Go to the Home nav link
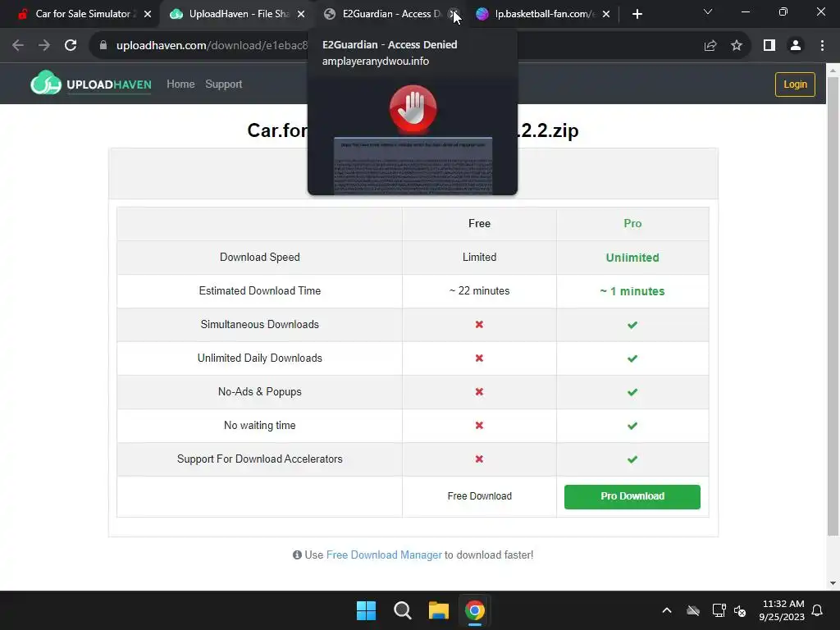The width and height of the screenshot is (840, 630). 180,84
